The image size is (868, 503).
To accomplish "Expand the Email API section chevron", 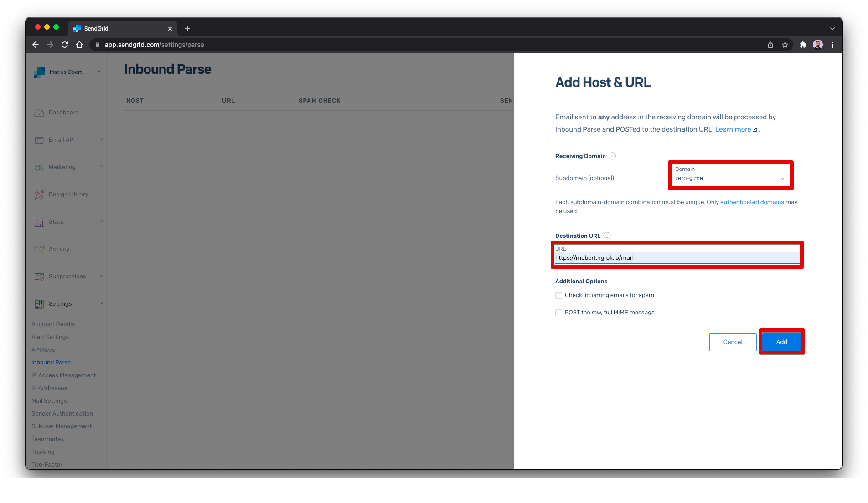I will pyautogui.click(x=101, y=139).
